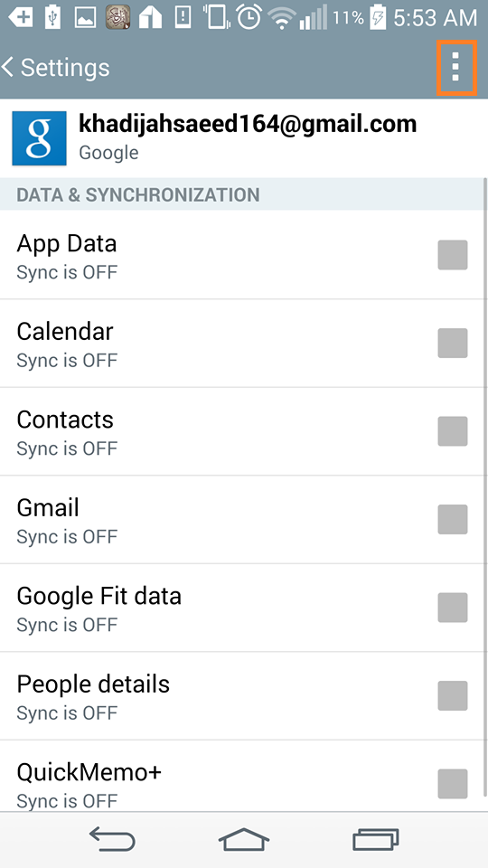Select the QuickMemo+ sync row
Screen dimensions: 488x868
tap(242, 776)
